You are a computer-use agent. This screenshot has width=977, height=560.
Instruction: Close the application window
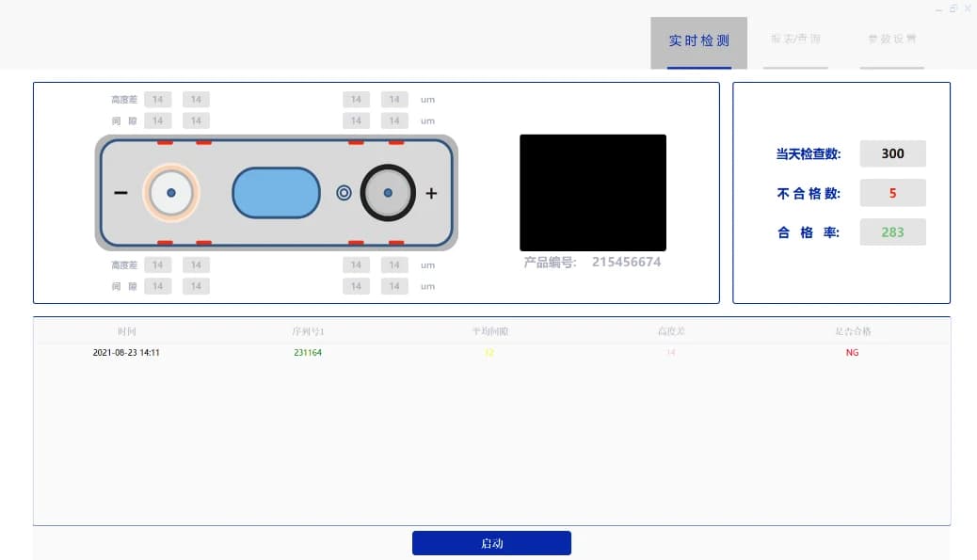tap(968, 8)
